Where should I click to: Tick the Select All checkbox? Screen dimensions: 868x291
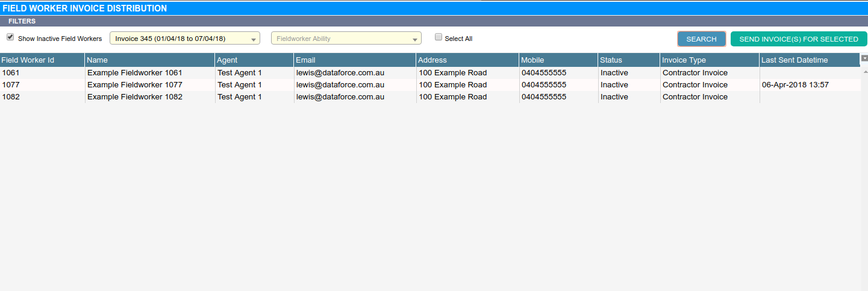click(439, 37)
